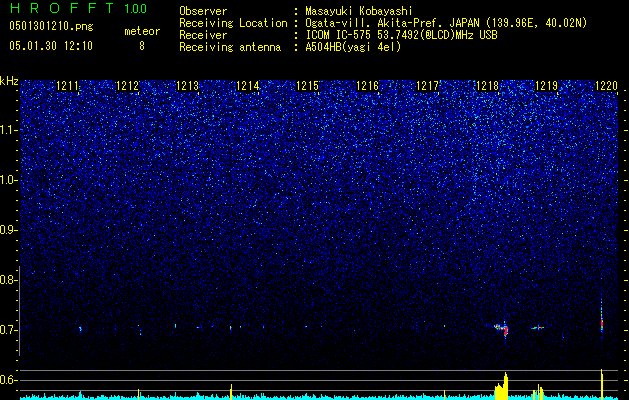Click the 1214 time marker

tap(248, 85)
